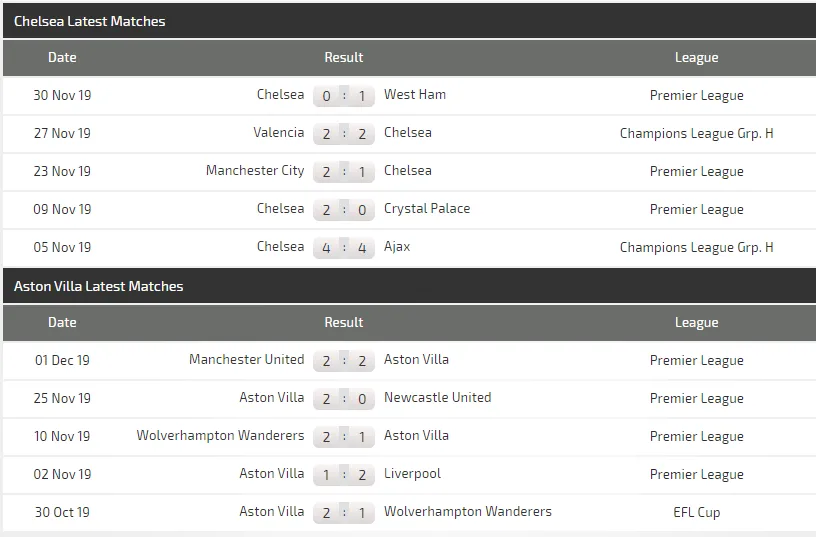Click the "Chelsea Latest Matches" heading
This screenshot has height=537, width=816.
(x=90, y=21)
